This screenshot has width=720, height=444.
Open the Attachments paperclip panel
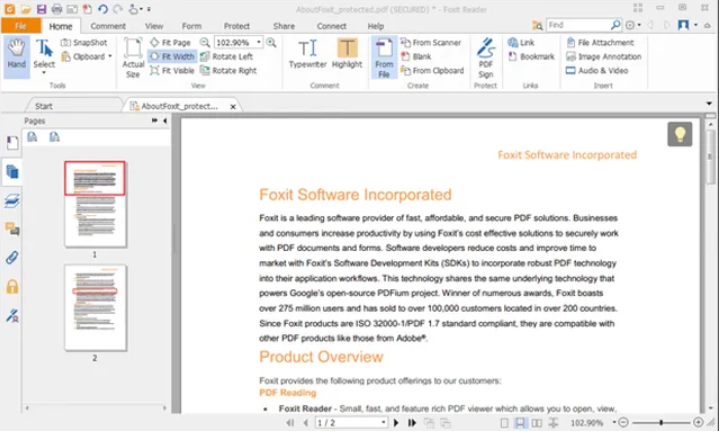click(x=12, y=258)
